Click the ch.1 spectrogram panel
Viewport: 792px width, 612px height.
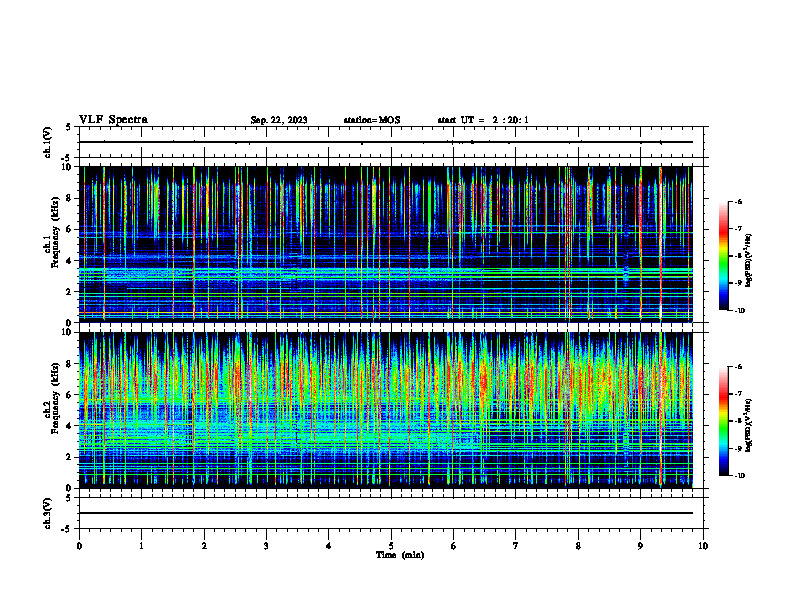point(385,244)
